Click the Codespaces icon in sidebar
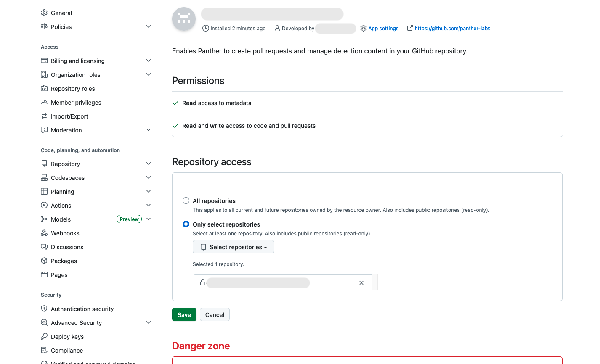 44,178
